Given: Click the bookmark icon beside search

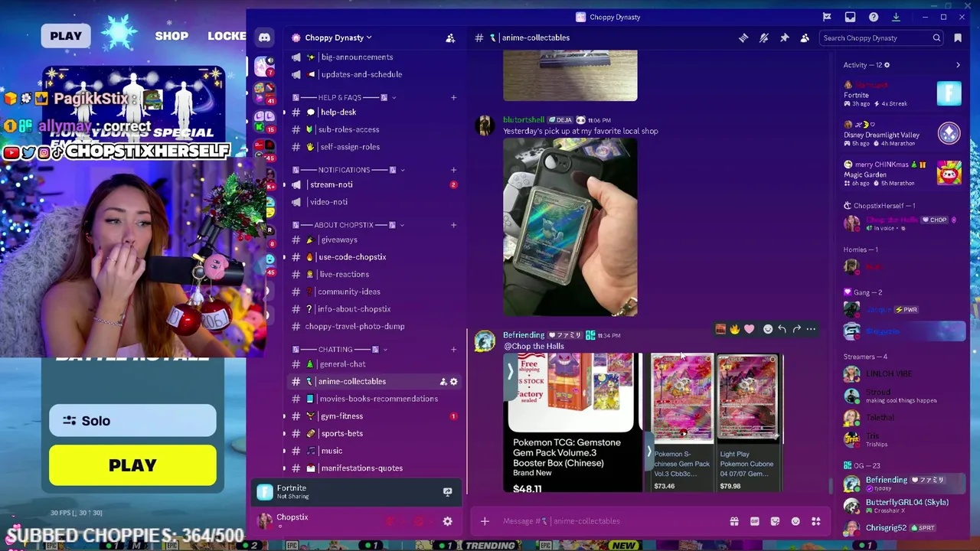Looking at the screenshot, I should (x=958, y=37).
